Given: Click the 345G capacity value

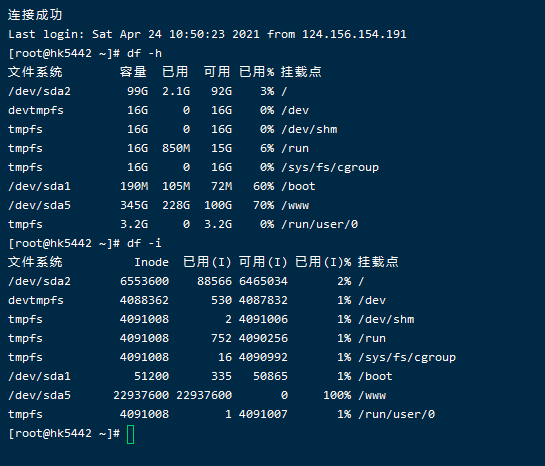Looking at the screenshot, I should (134, 205).
